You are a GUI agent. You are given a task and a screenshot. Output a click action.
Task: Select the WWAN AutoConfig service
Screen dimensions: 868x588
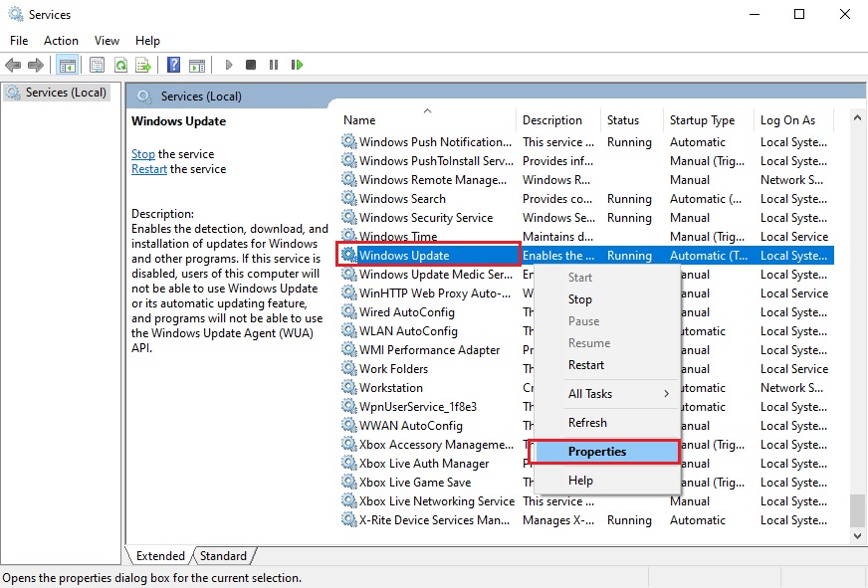pos(435,425)
